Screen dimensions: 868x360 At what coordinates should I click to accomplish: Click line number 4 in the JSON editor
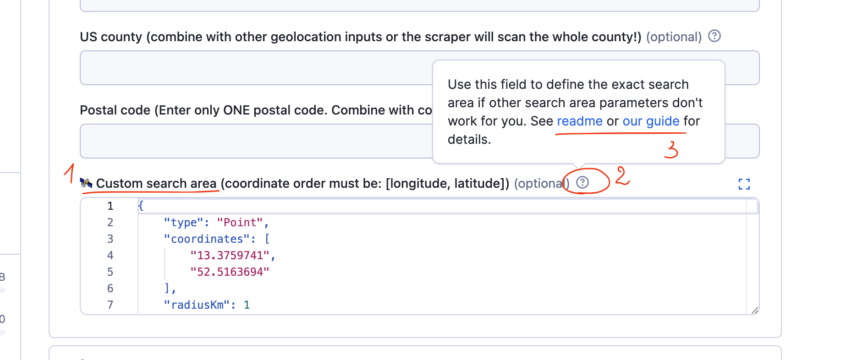110,255
